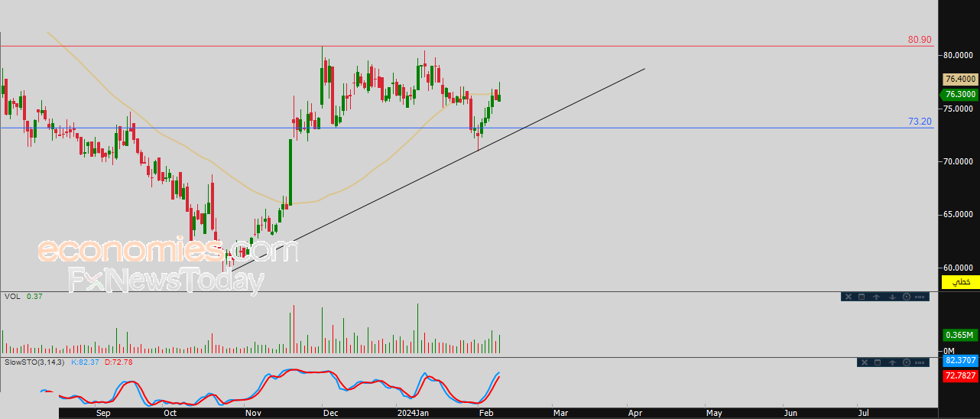Click the SlowSTO(3,14,3) indicator title
The height and width of the screenshot is (419, 980).
tap(35, 362)
